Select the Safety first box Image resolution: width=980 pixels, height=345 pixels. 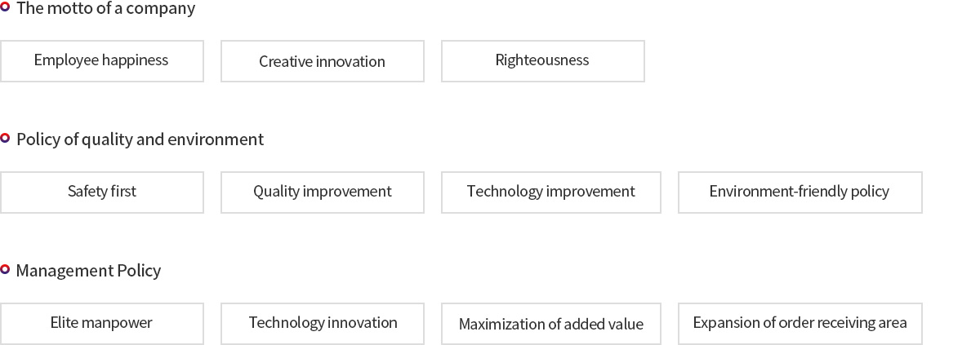[x=102, y=192]
